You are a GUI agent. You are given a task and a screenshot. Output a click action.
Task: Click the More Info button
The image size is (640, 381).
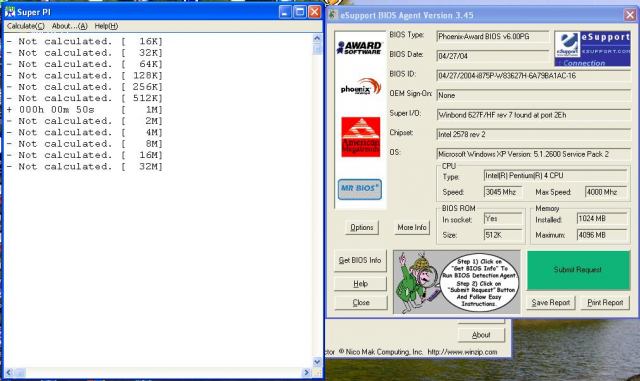pyautogui.click(x=412, y=227)
